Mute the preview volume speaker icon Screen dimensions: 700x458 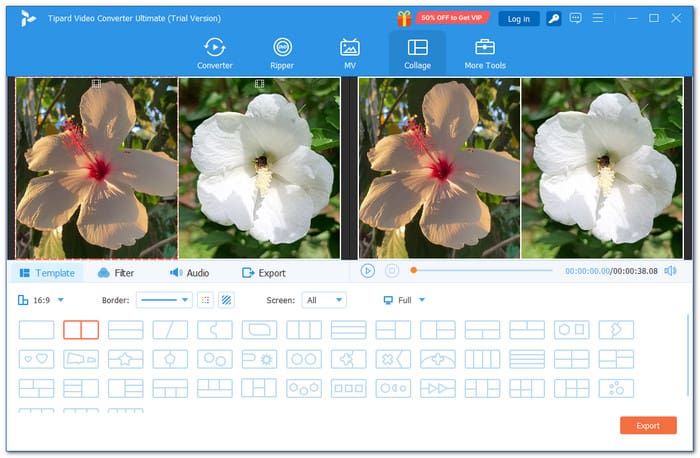click(670, 271)
